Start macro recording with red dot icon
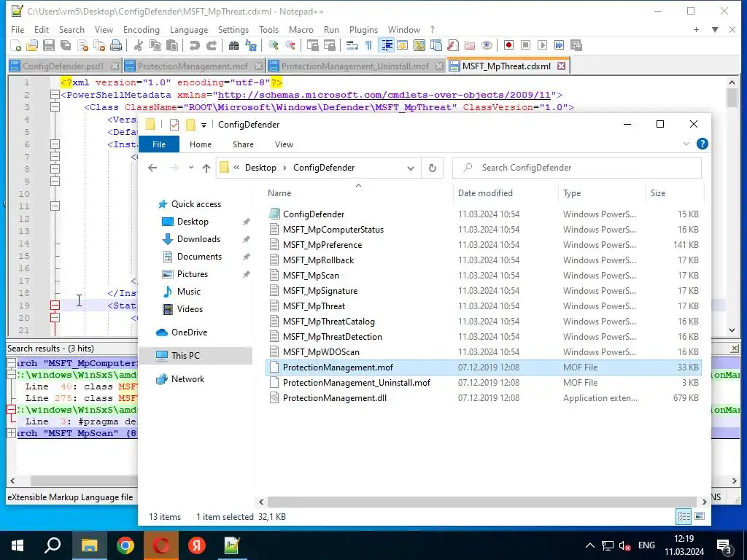Image resolution: width=747 pixels, height=560 pixels. click(508, 45)
